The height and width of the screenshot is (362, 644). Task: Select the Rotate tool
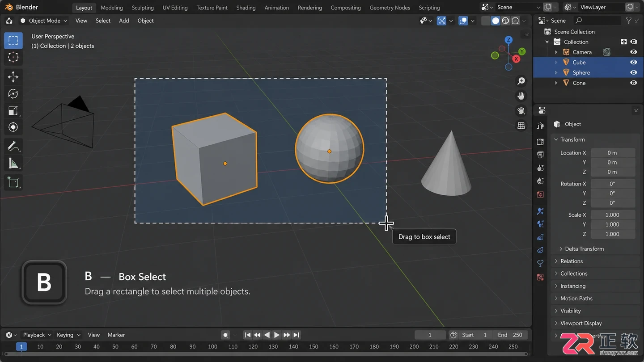click(x=13, y=94)
